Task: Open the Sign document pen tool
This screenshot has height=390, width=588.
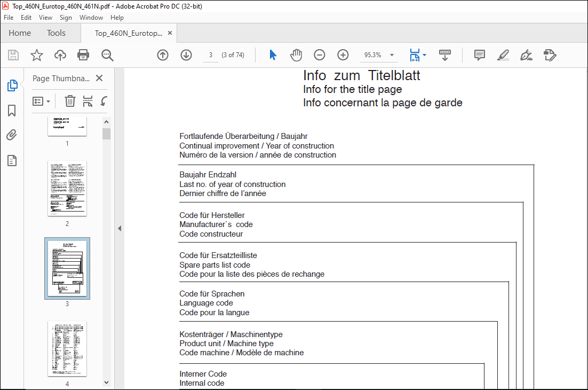Action: pyautogui.click(x=526, y=55)
